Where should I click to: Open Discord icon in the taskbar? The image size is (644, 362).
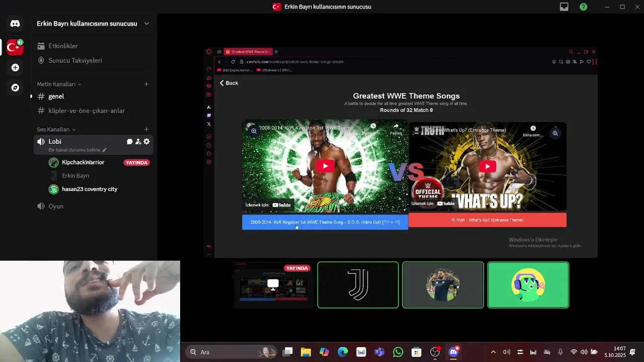coord(453,352)
